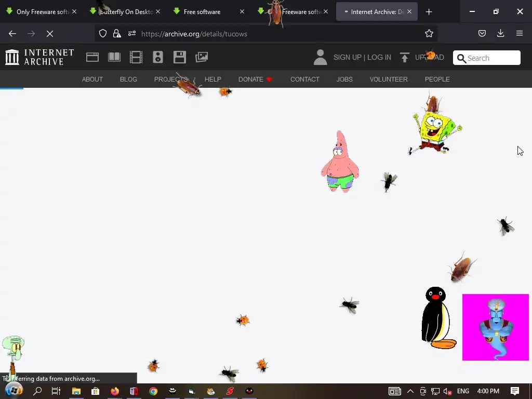Open Firefox from the taskbar
Image resolution: width=532 pixels, height=399 pixels.
click(115, 391)
